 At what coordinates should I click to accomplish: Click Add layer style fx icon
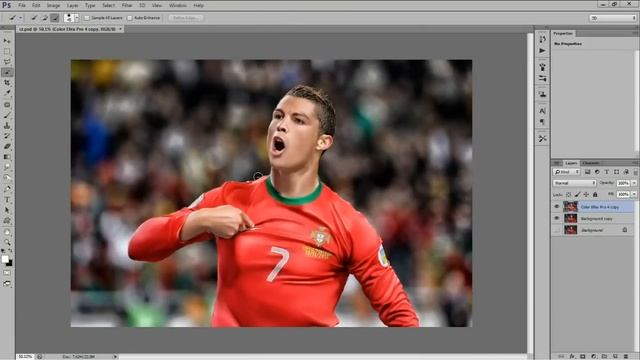[572, 356]
